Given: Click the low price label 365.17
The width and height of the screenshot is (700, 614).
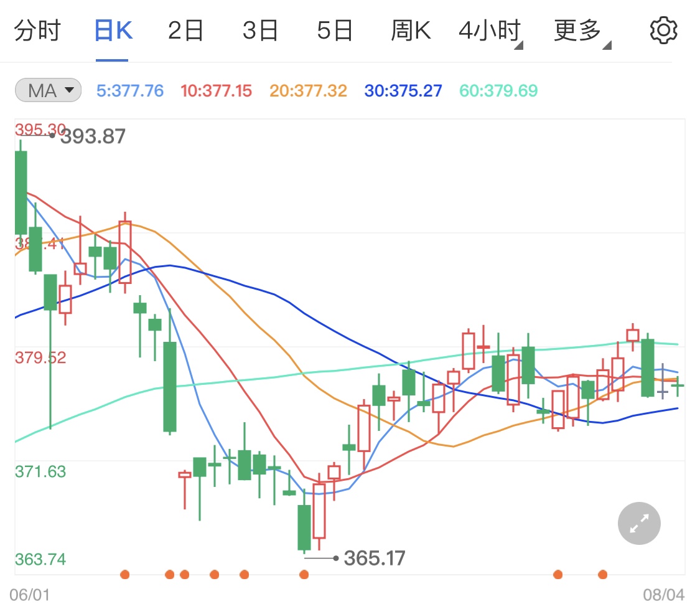Looking at the screenshot, I should click(x=375, y=558).
